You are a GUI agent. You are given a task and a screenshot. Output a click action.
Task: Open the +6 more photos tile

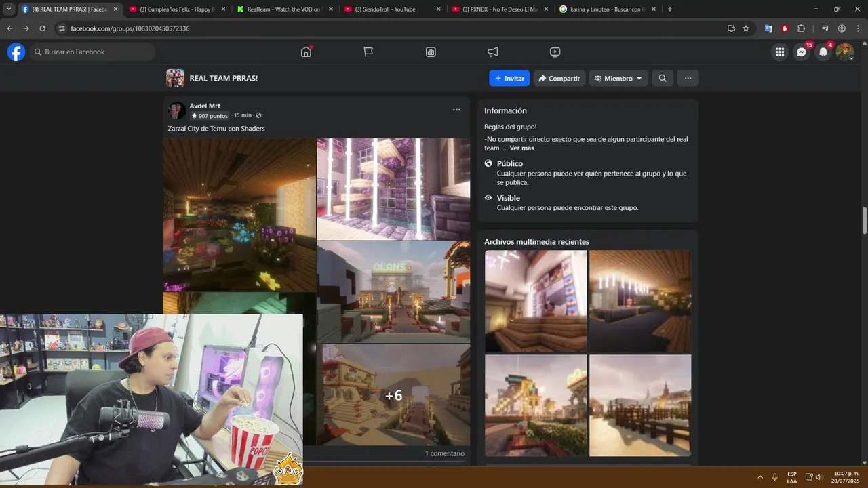click(393, 394)
